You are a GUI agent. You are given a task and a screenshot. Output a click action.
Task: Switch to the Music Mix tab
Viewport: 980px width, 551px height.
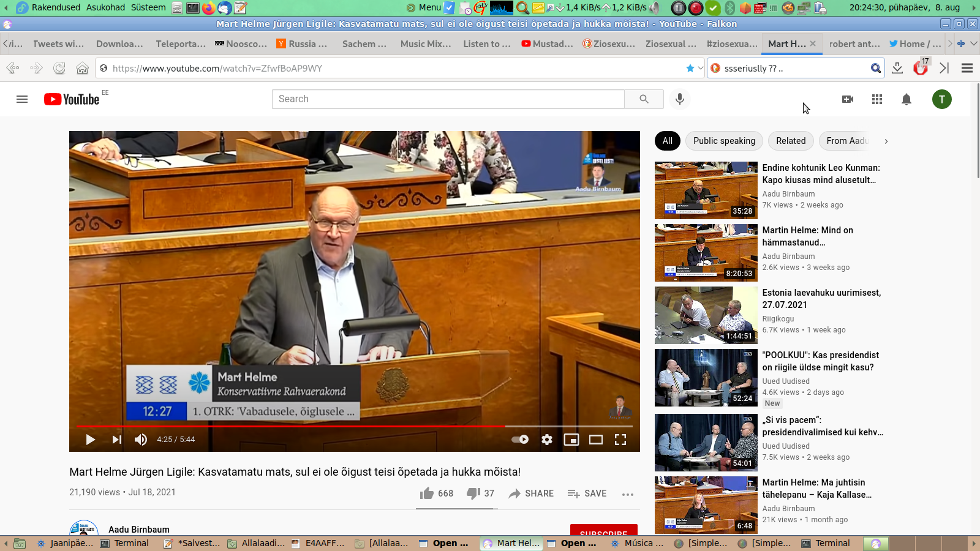coord(425,43)
